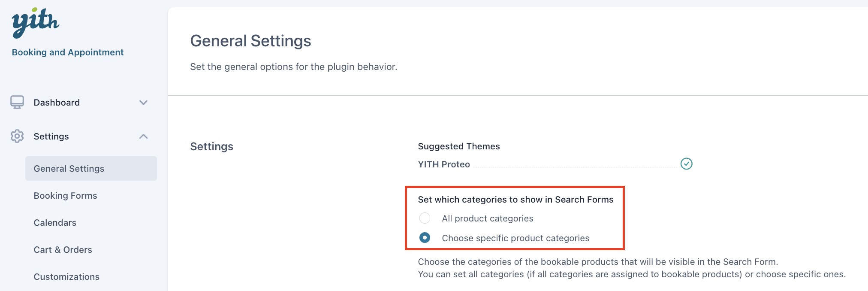The height and width of the screenshot is (291, 868).
Task: Click the YITH Proteo theme name
Action: [x=444, y=164]
